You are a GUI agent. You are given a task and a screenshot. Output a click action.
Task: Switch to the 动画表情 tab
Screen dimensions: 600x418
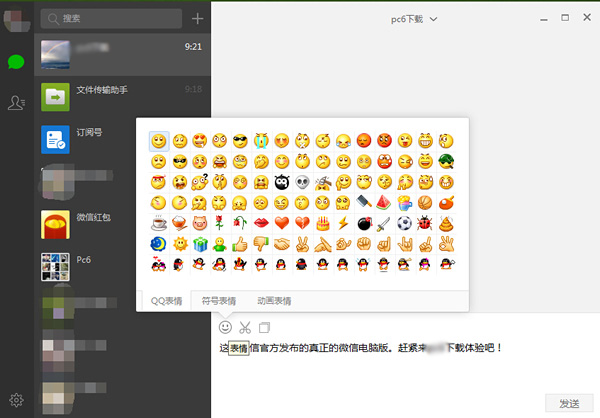[274, 301]
